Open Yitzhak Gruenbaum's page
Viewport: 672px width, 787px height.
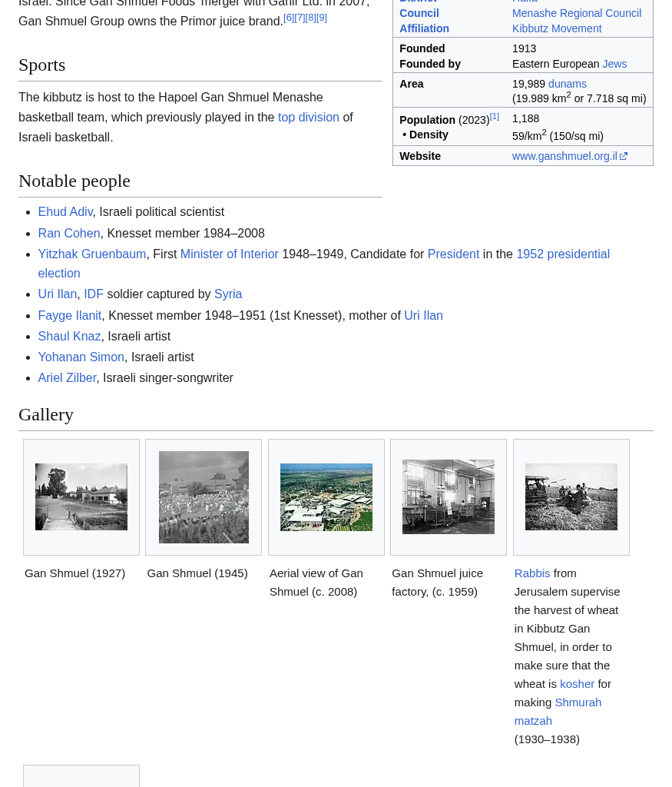click(91, 254)
